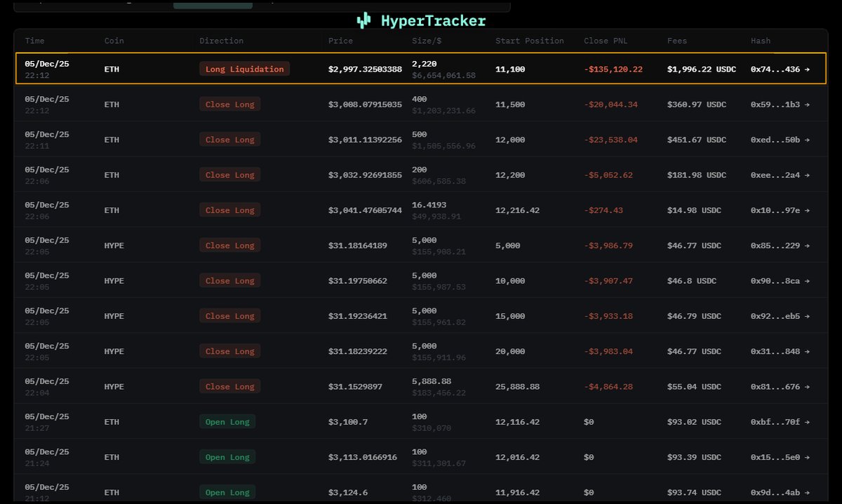Click the Fees column header

pyautogui.click(x=678, y=41)
